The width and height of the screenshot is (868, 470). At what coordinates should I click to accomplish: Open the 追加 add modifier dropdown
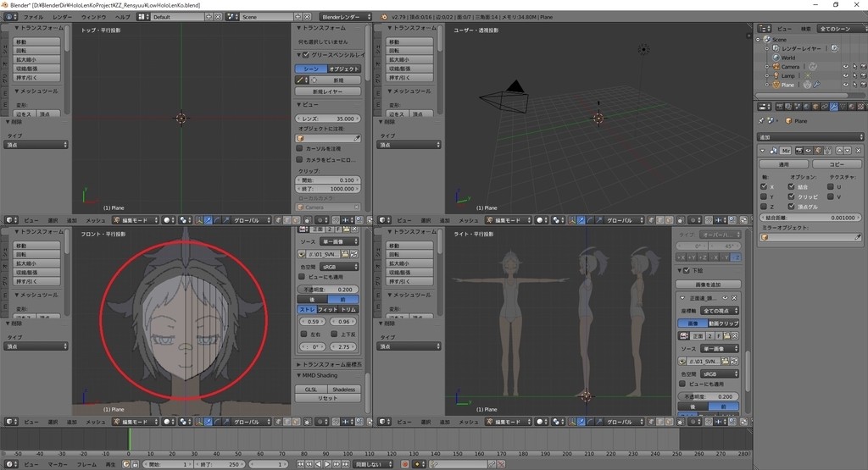(810, 137)
